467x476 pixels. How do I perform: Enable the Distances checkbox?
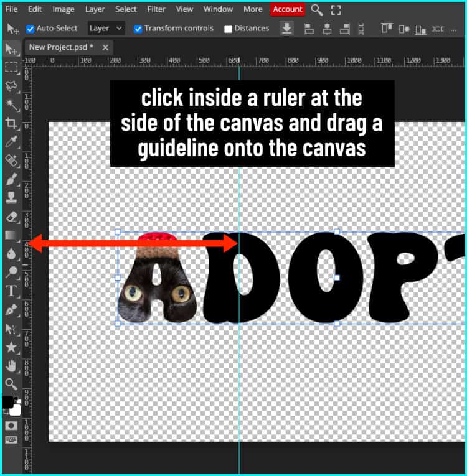click(x=228, y=29)
